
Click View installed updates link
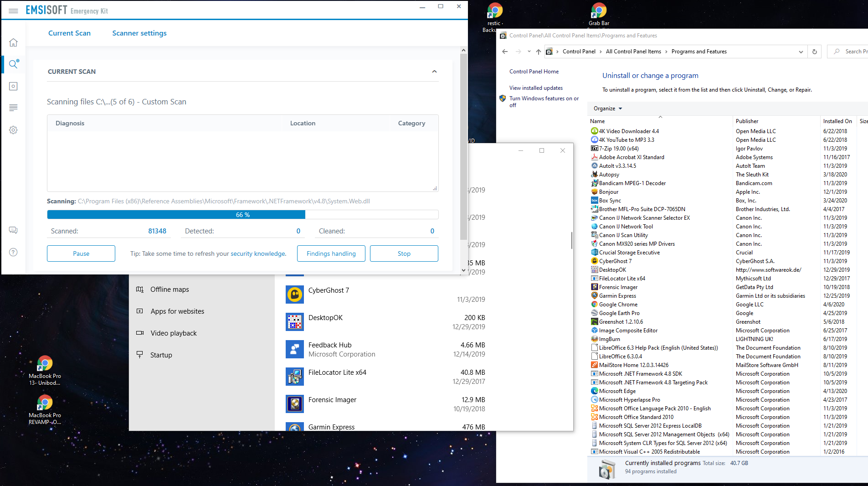[536, 88]
